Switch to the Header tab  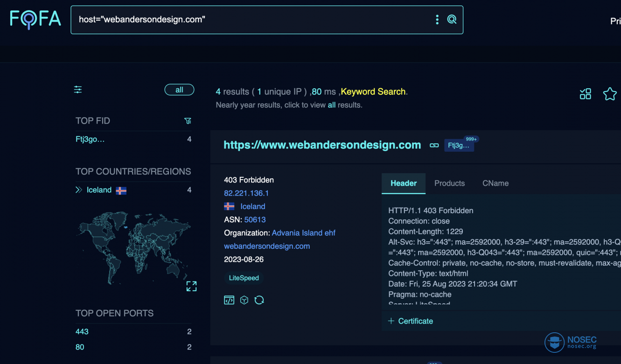pos(404,183)
